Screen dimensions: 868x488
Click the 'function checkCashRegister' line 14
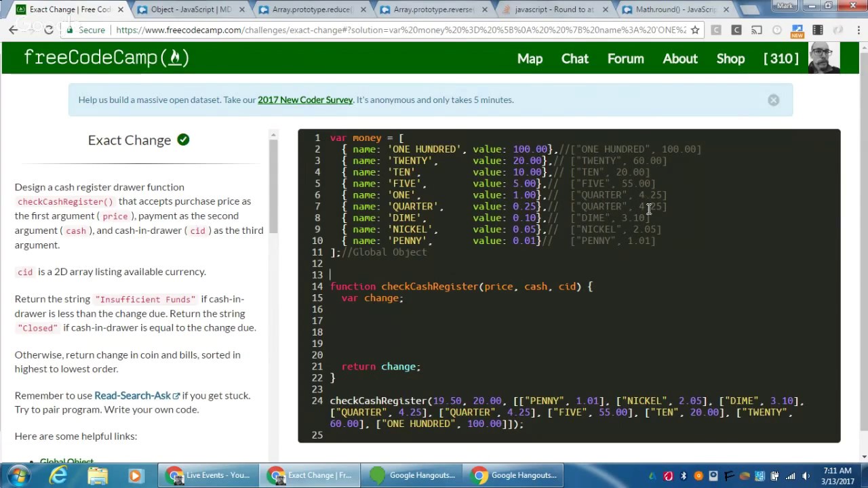[461, 286]
